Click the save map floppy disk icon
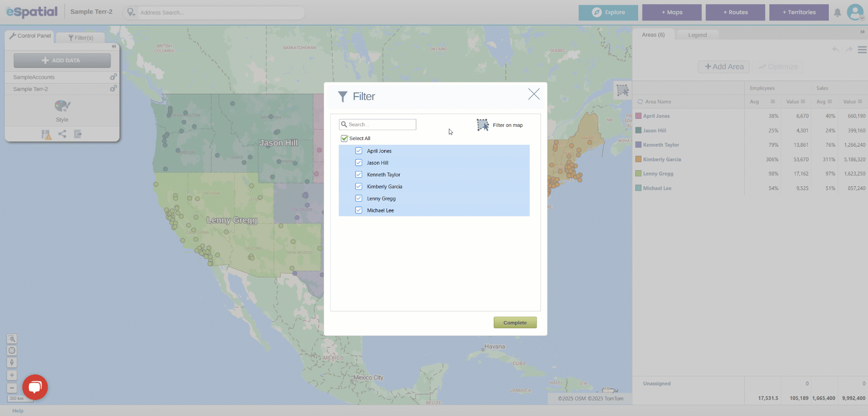Viewport: 868px width, 416px height. tap(46, 134)
